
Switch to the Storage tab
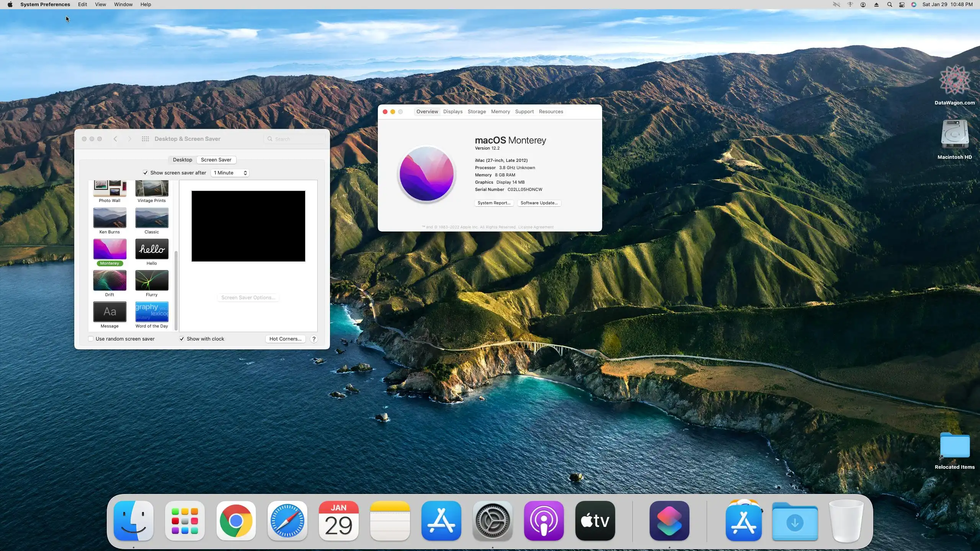pyautogui.click(x=477, y=112)
